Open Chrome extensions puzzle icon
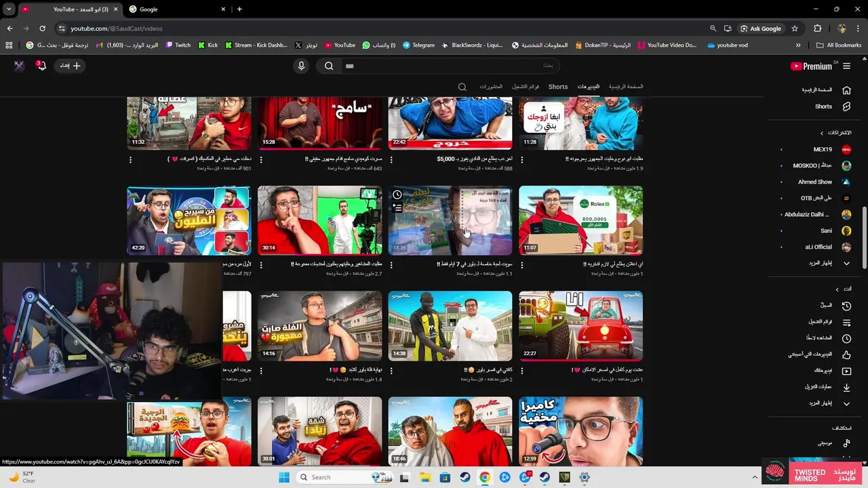This screenshot has width=868, height=488. coord(817,28)
